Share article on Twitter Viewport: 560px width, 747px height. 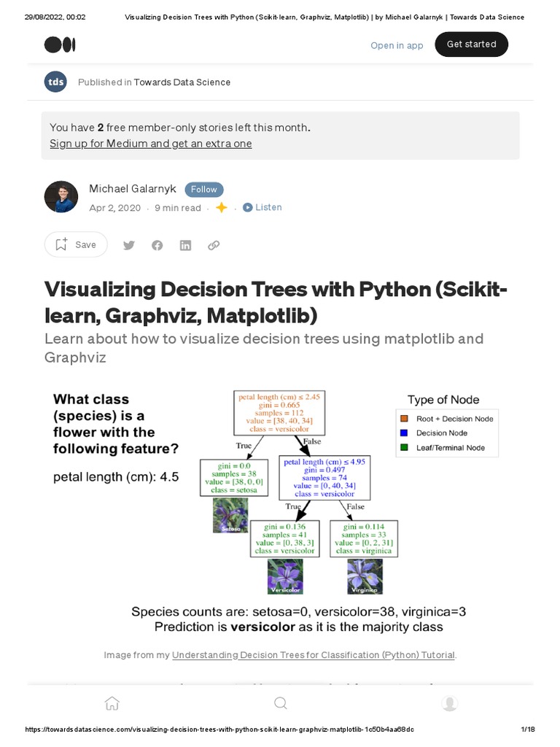pos(129,245)
